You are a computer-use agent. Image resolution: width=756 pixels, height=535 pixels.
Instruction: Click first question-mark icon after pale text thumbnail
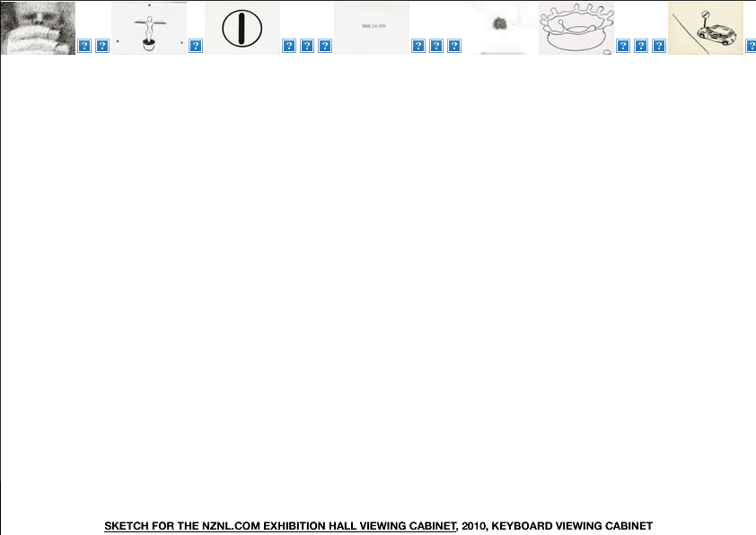[x=418, y=46]
